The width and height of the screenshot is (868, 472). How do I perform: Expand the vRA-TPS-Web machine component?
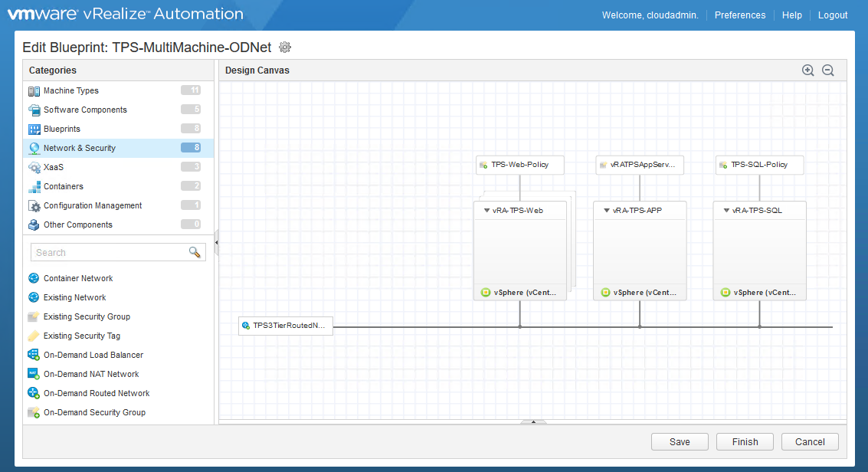486,209
